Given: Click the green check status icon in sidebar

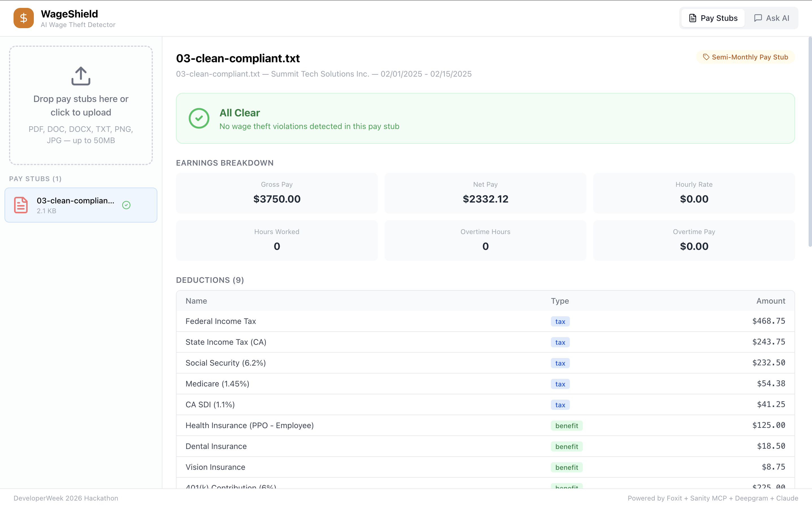Looking at the screenshot, I should click(126, 205).
